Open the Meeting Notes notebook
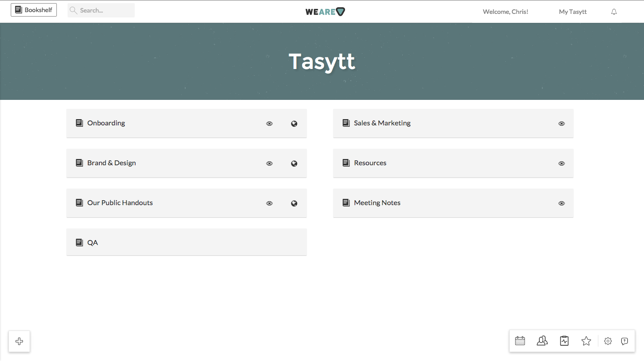Viewport: 644px width, 361px height. tap(377, 202)
